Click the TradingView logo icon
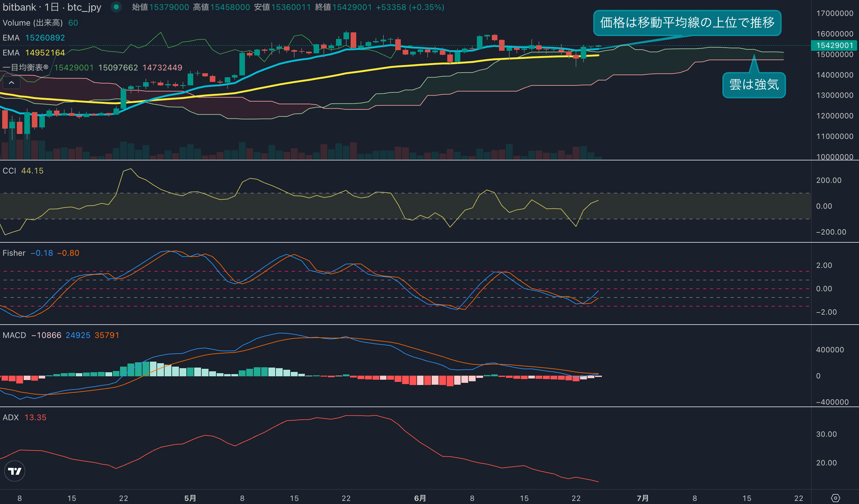The image size is (859, 504). [x=14, y=471]
